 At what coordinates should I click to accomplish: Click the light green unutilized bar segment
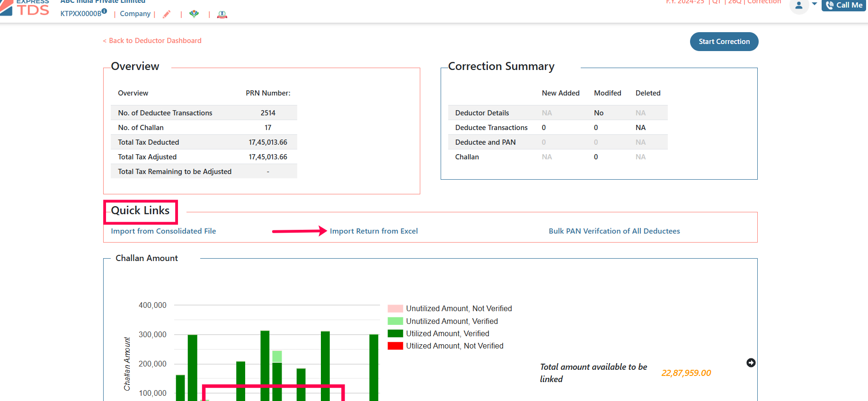[x=277, y=357]
